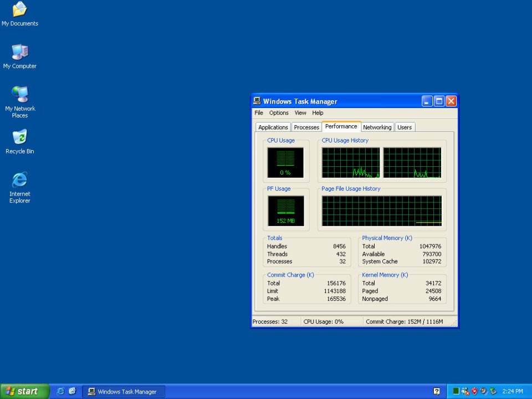Open the File menu
Screen dimensions: 532x399
(259, 113)
